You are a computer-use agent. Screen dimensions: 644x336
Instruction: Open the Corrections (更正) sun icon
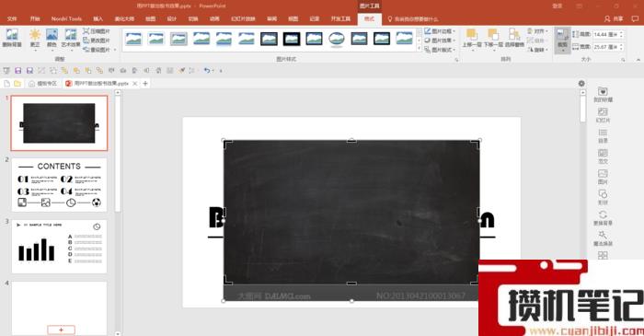tap(35, 38)
